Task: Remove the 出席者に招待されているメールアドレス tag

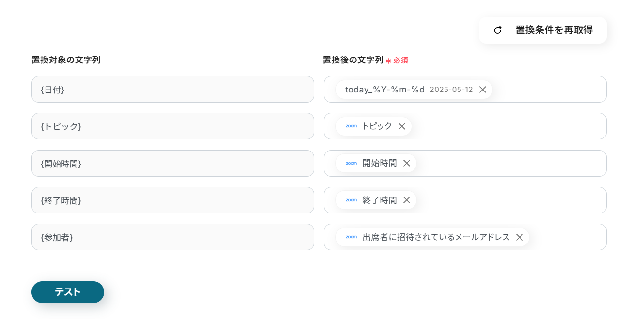Action: click(519, 237)
